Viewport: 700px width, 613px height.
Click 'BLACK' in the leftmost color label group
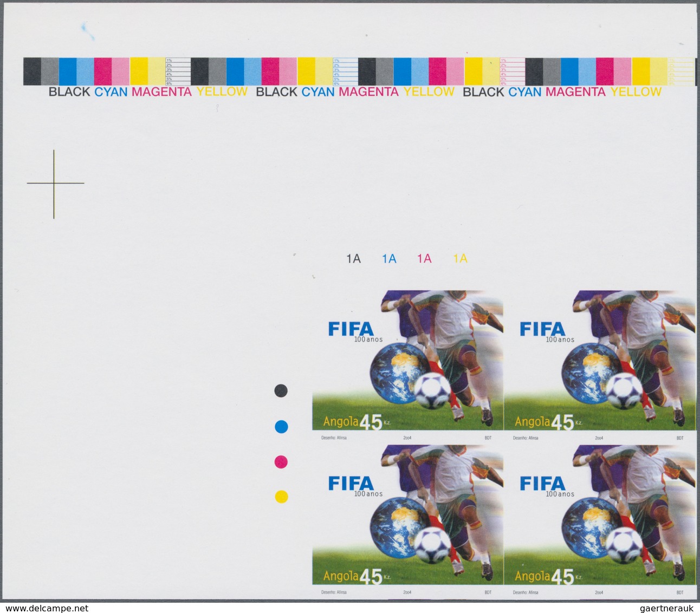(69, 92)
